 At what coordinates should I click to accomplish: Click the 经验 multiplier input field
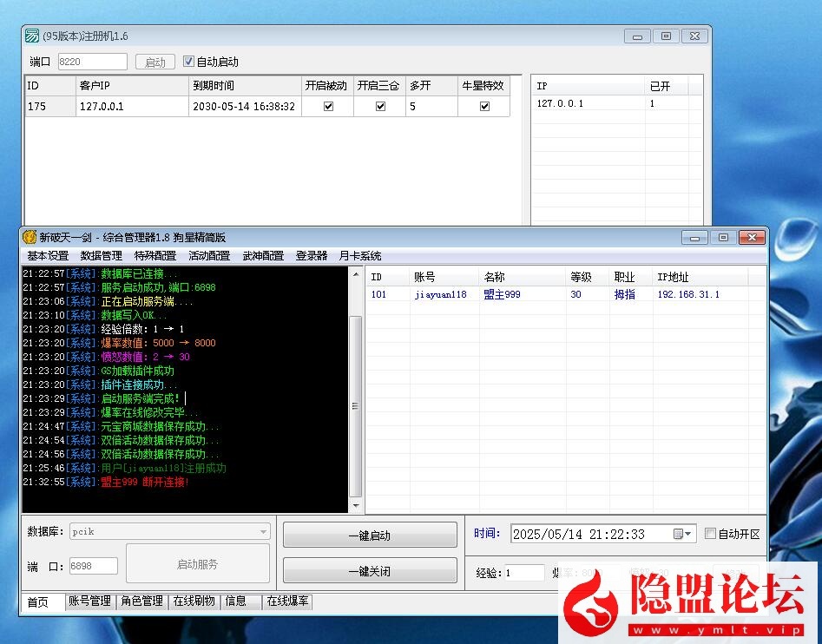point(523,573)
